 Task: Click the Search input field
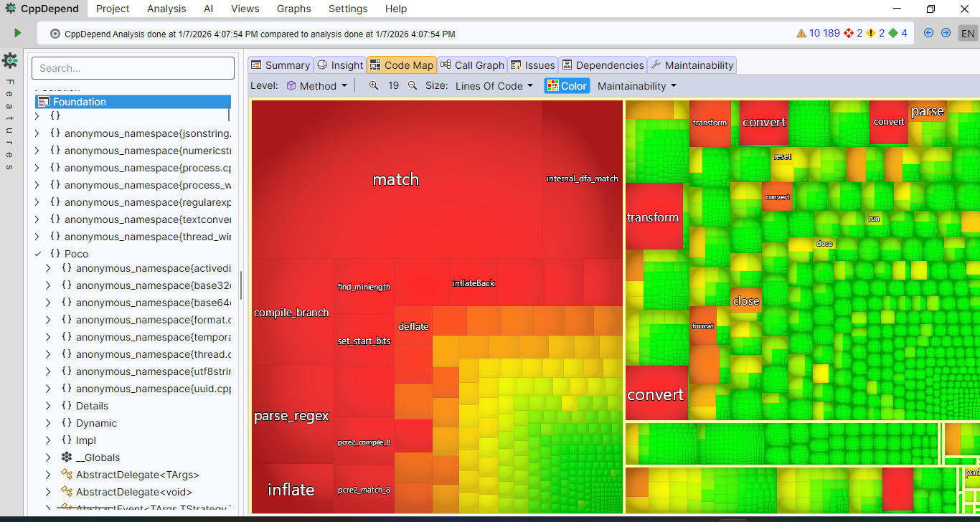tap(133, 68)
